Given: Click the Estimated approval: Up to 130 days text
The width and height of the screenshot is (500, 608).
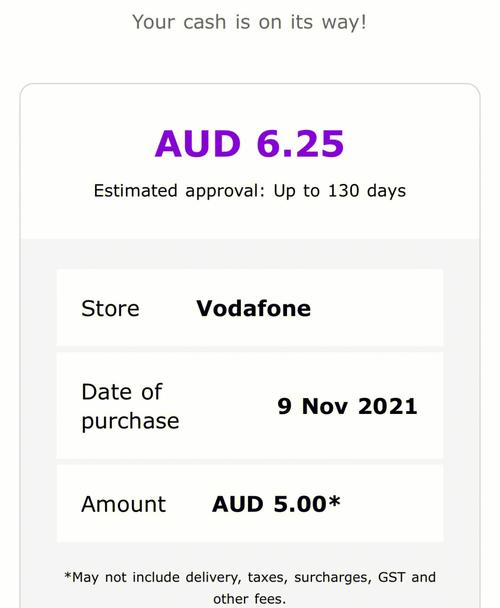Looking at the screenshot, I should tap(250, 191).
